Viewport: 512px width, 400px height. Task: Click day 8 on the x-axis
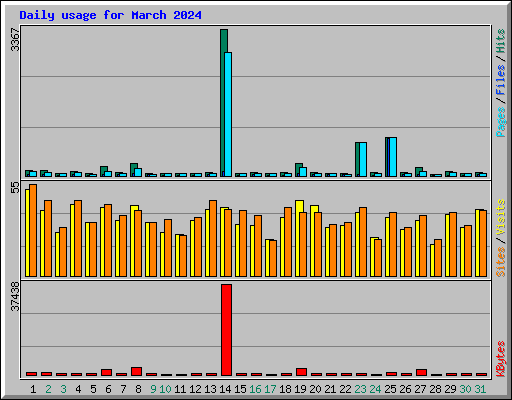(138, 389)
